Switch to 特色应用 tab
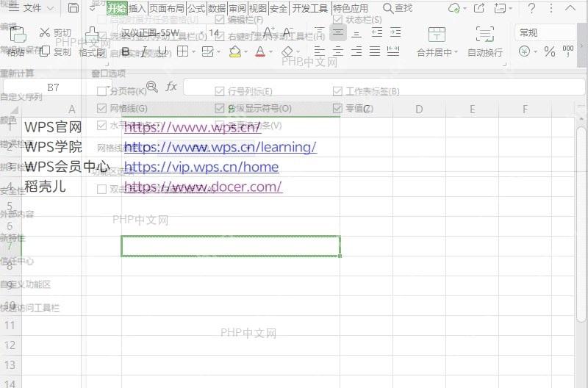588x388 pixels. (x=351, y=8)
